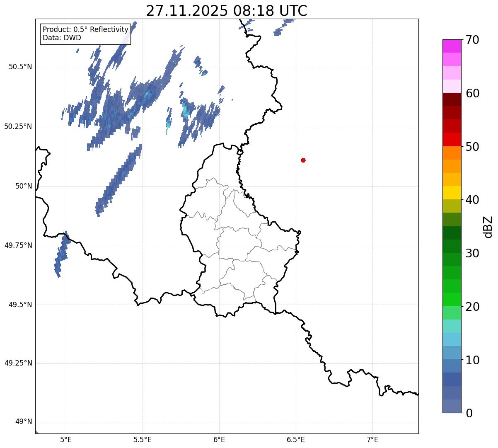
Task: Click the 6°E longitude label
Action: [x=219, y=440]
